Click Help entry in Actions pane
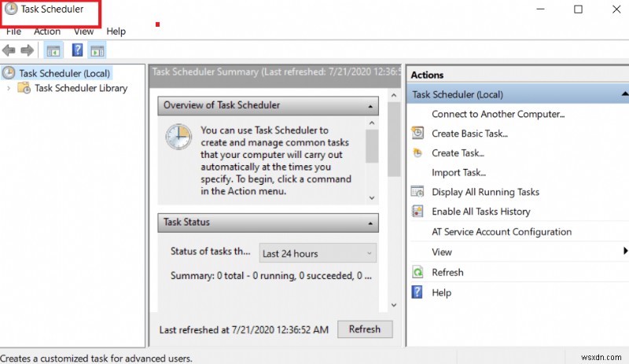 tap(442, 292)
